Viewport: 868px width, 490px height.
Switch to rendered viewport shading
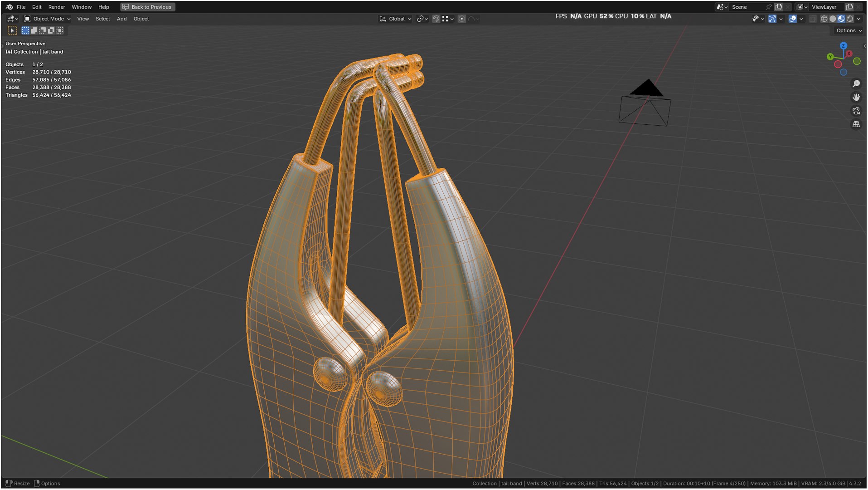coord(850,19)
